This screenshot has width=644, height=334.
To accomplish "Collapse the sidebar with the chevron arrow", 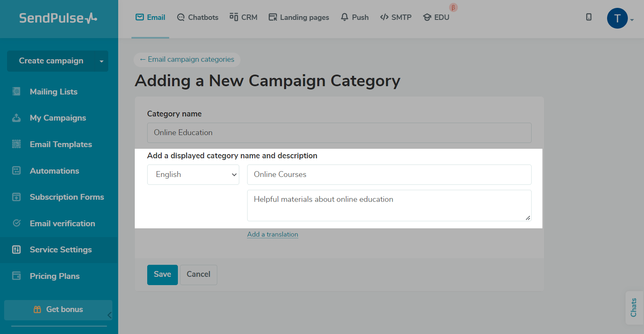I will click(x=109, y=315).
